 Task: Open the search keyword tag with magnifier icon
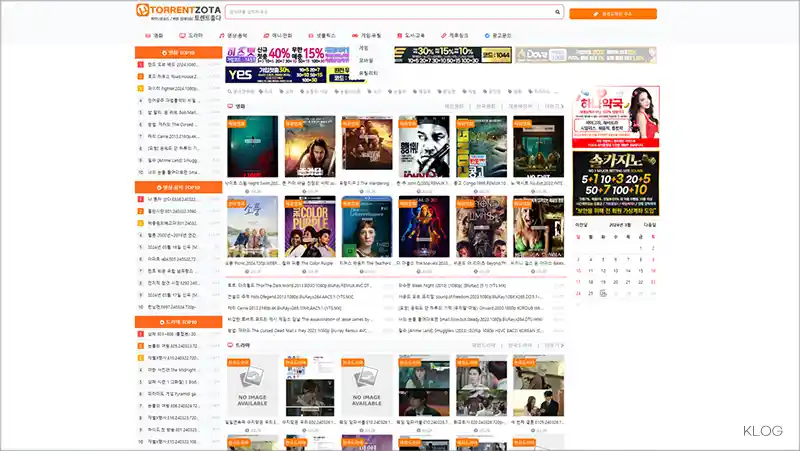pos(242,92)
